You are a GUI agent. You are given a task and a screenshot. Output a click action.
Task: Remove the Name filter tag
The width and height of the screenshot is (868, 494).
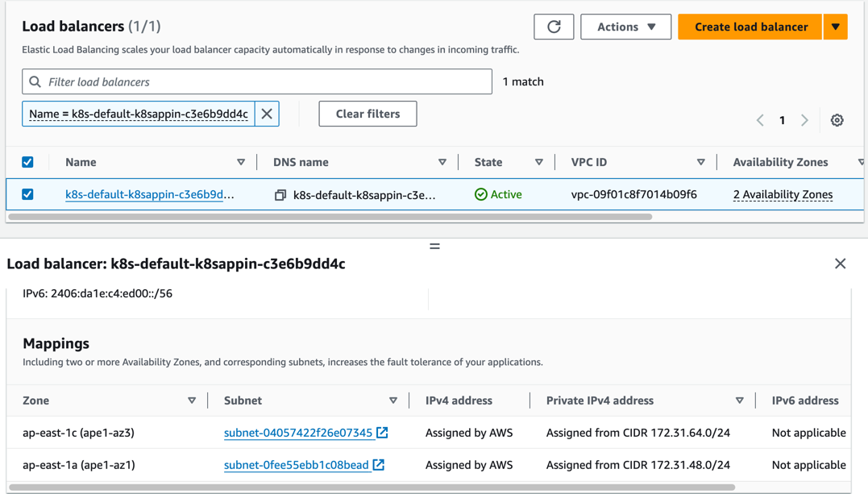266,114
